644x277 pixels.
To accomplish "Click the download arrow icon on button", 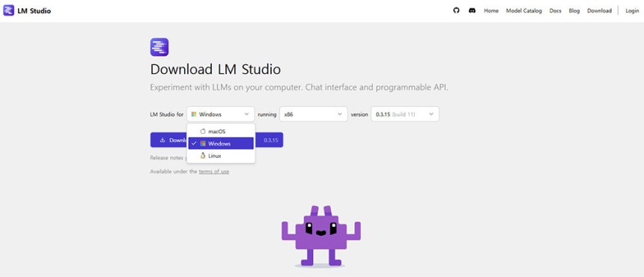I will point(162,140).
